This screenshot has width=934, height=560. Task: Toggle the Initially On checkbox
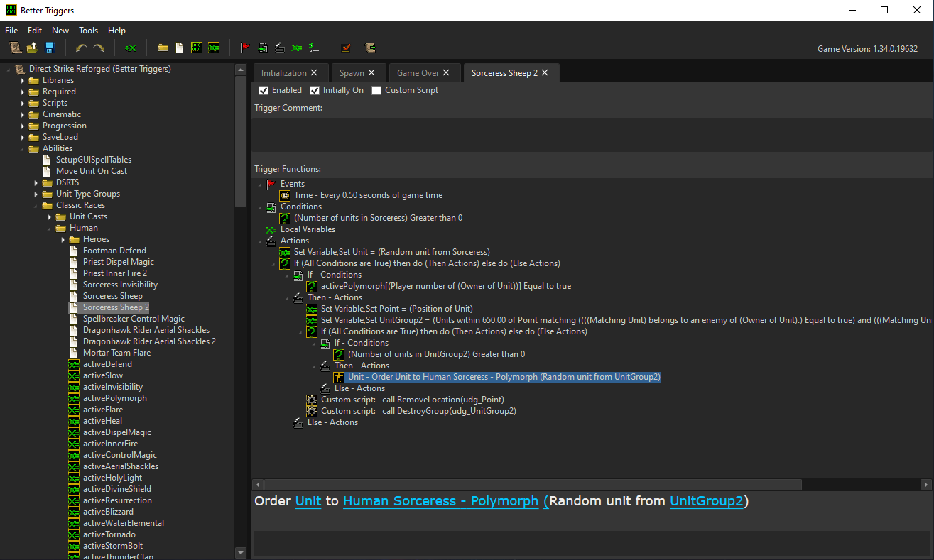[x=315, y=90]
